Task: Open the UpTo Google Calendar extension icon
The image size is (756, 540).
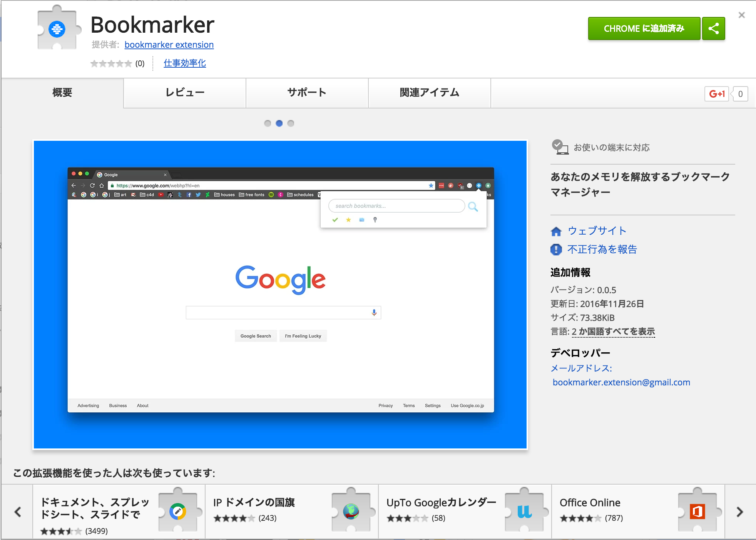Action: (524, 511)
